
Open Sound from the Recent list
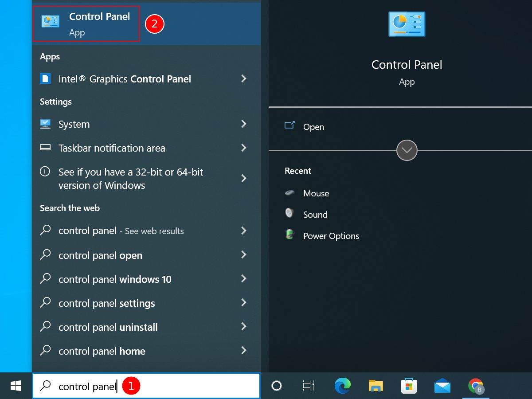[315, 215]
